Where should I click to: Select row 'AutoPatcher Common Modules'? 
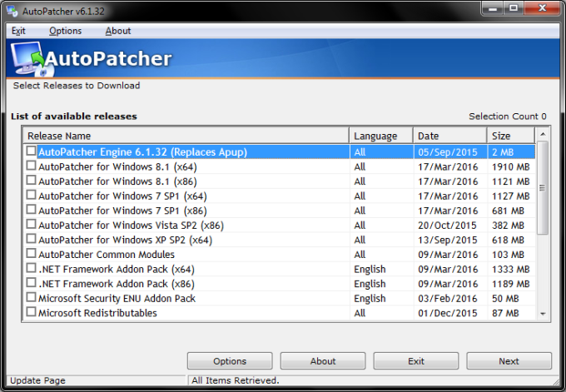coord(280,255)
